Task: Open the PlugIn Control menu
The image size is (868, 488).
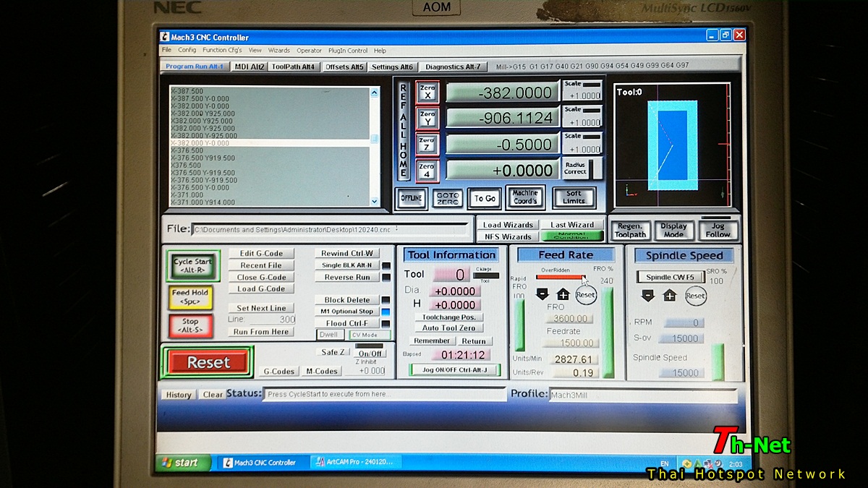Action: coord(348,51)
